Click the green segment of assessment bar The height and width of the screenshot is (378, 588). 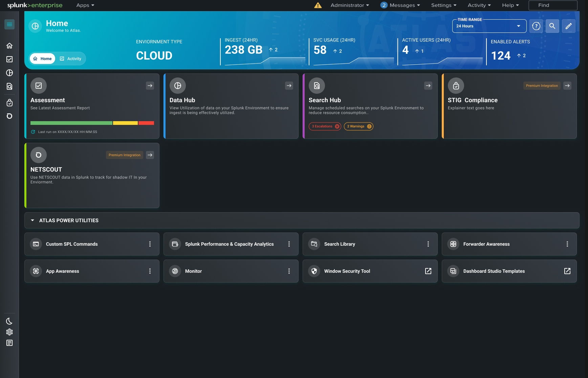coord(71,123)
